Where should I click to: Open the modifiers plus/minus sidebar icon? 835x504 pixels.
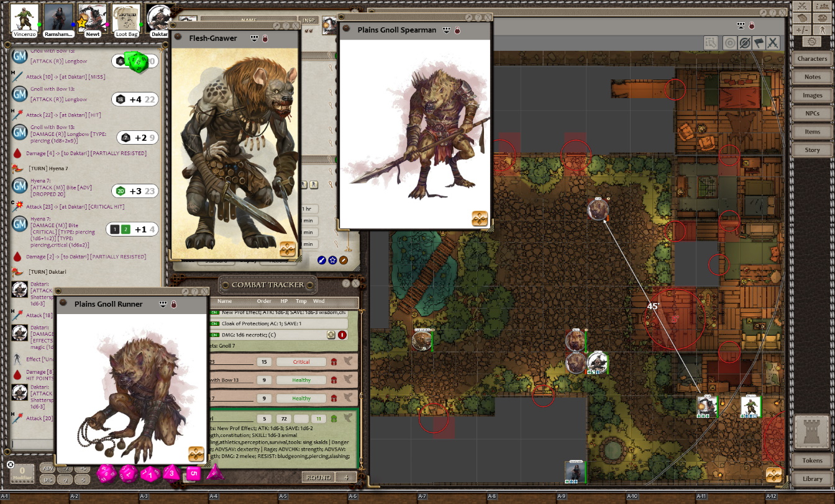click(x=803, y=30)
